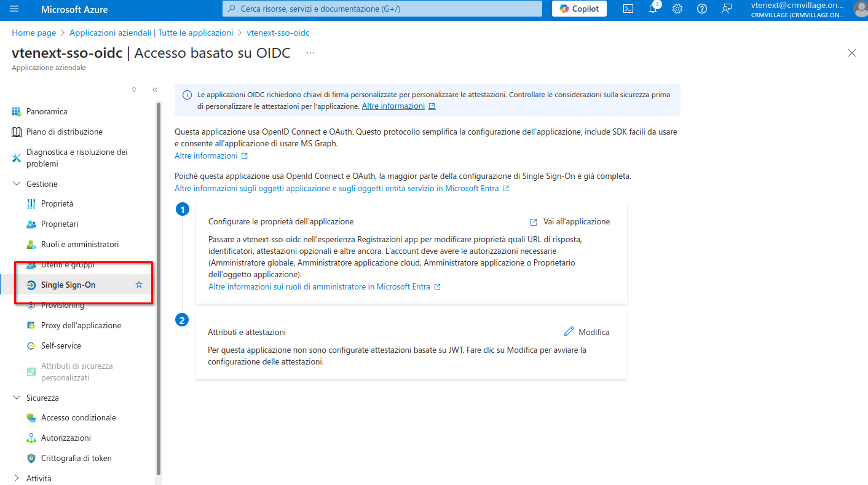Collapse the sidebar with double chevron
This screenshot has width=868, height=485.
[155, 89]
